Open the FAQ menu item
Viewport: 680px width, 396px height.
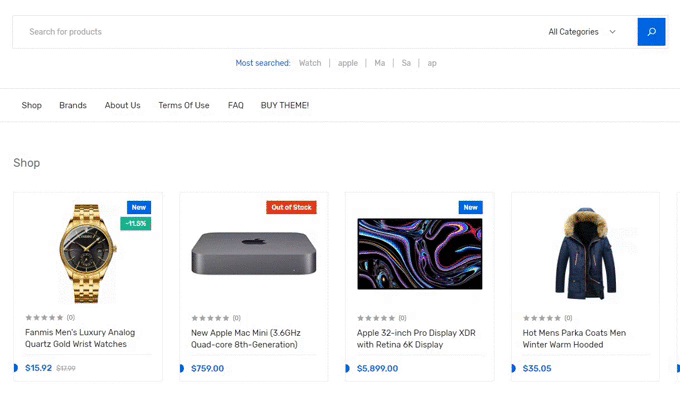[x=235, y=105]
